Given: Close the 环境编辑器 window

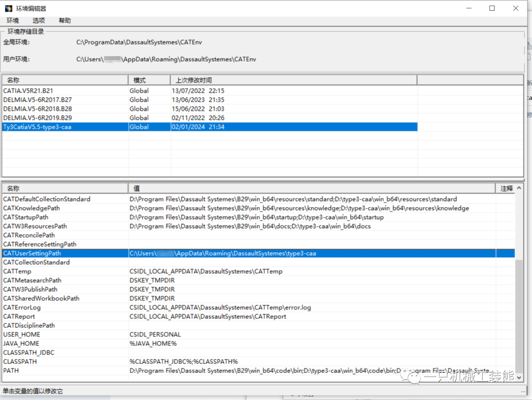Looking at the screenshot, I should [x=516, y=8].
